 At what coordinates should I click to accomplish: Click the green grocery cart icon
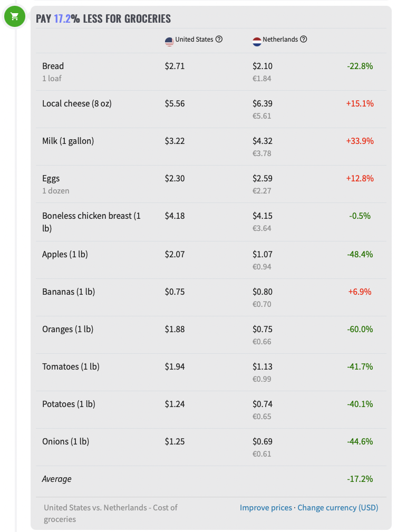pos(14,17)
